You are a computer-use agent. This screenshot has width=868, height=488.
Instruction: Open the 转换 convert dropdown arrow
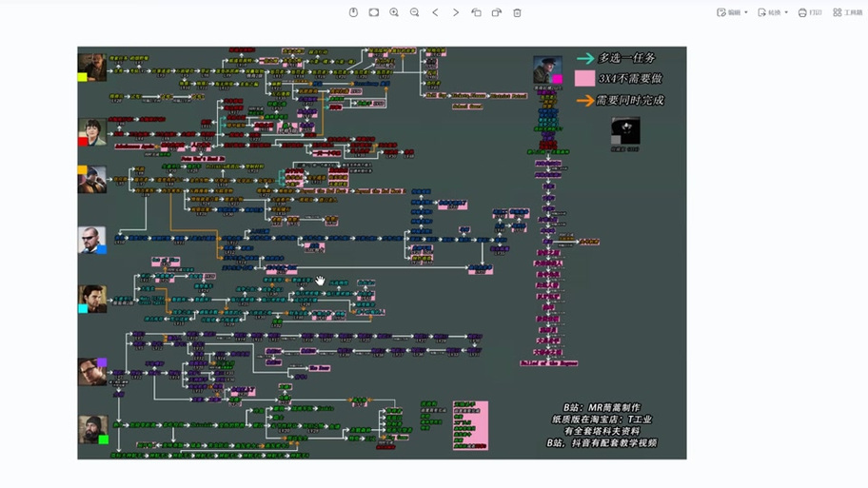pos(786,12)
